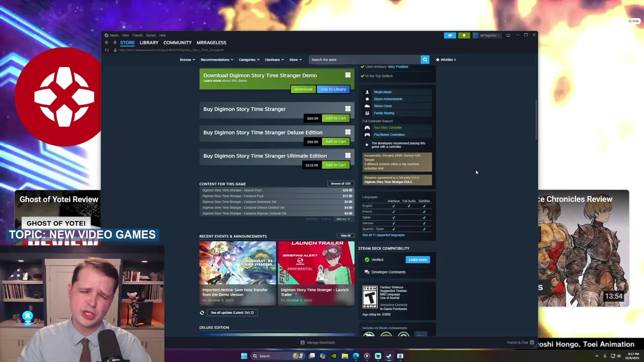Click in the Search the store field
Screen dimensions: 644x362
pos(365,59)
